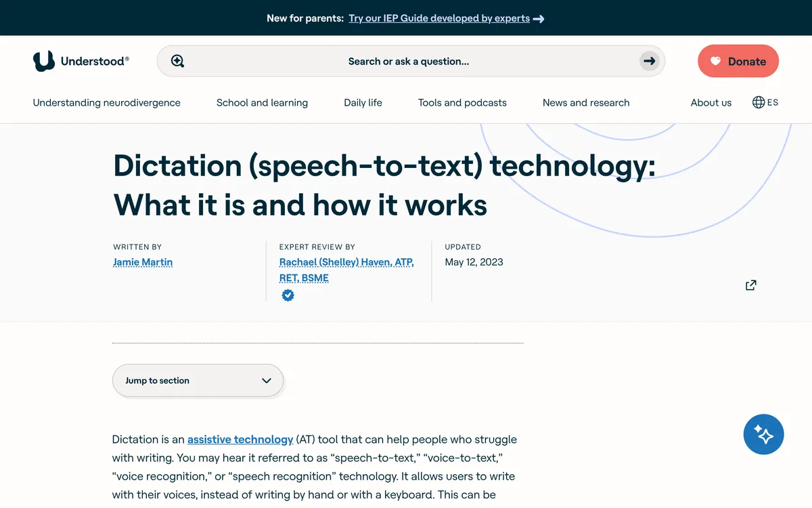Click the heart icon in Donate
The image size is (812, 508).
pos(715,62)
